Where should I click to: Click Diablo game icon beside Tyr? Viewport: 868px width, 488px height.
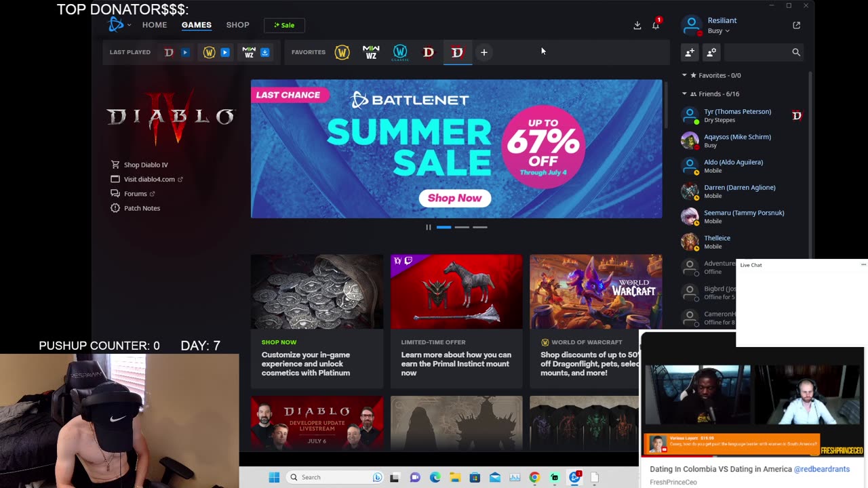[x=797, y=115]
